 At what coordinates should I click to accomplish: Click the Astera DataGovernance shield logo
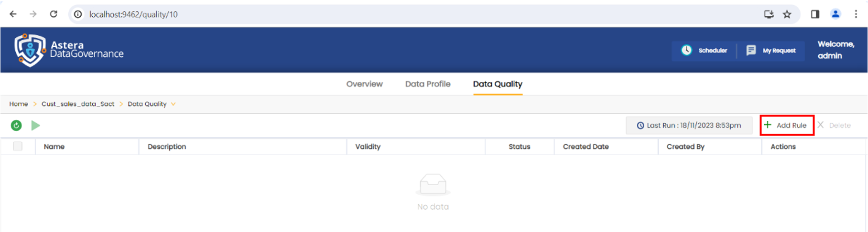pos(30,50)
